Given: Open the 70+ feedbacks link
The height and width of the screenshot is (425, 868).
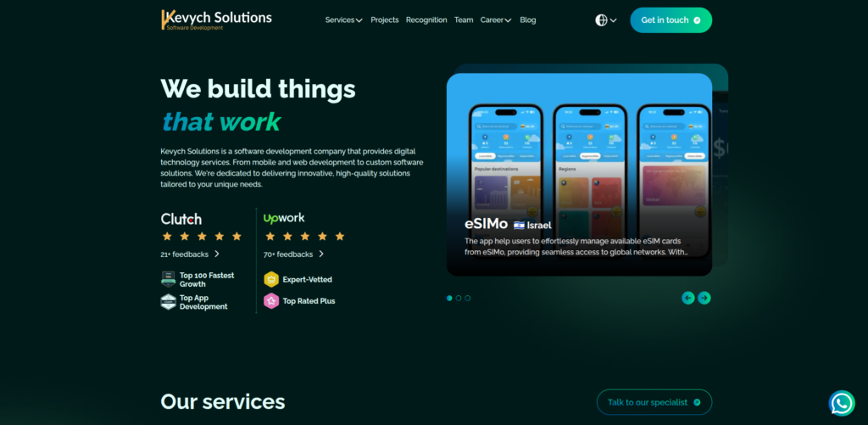Looking at the screenshot, I should point(294,254).
